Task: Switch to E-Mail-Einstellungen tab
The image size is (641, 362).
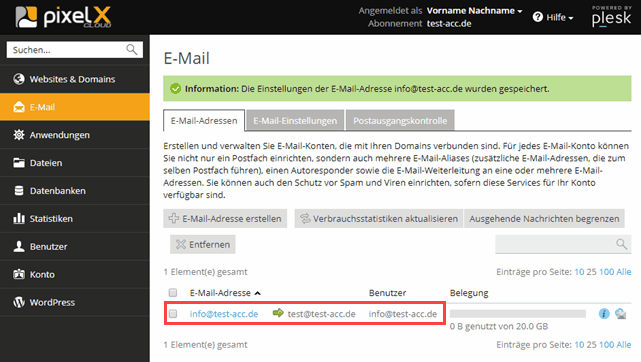Action: (295, 121)
